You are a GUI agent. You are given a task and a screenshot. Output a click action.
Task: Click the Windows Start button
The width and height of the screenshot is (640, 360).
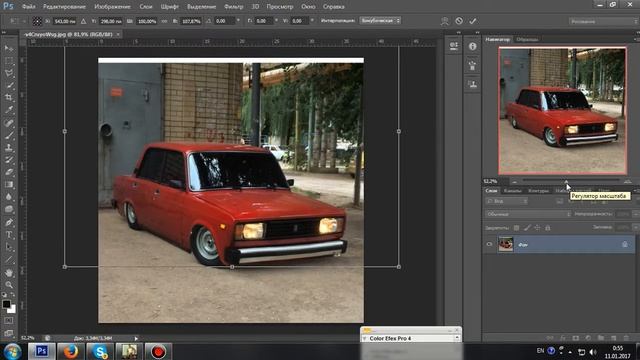(12, 351)
